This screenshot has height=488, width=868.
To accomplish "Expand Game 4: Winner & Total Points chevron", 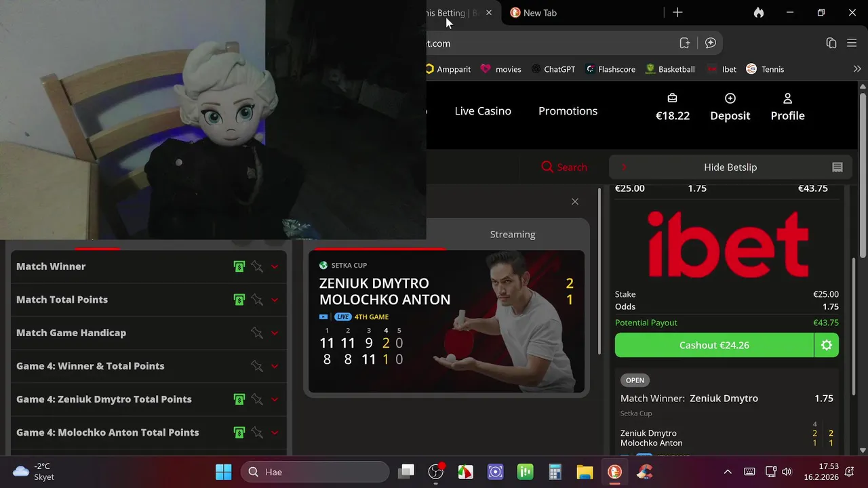I will 275,367.
